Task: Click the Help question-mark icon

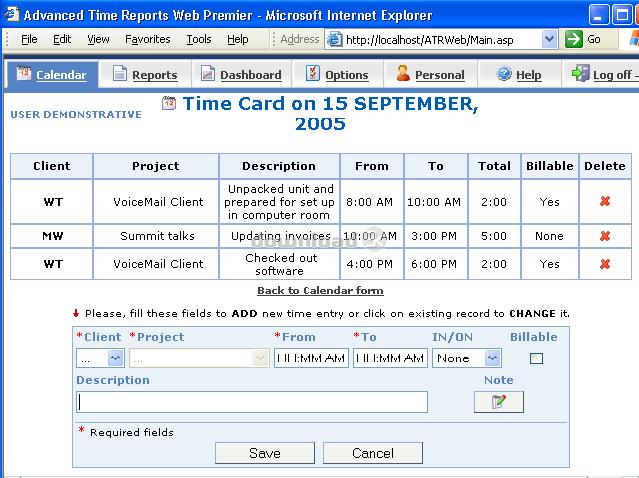Action: tap(504, 74)
